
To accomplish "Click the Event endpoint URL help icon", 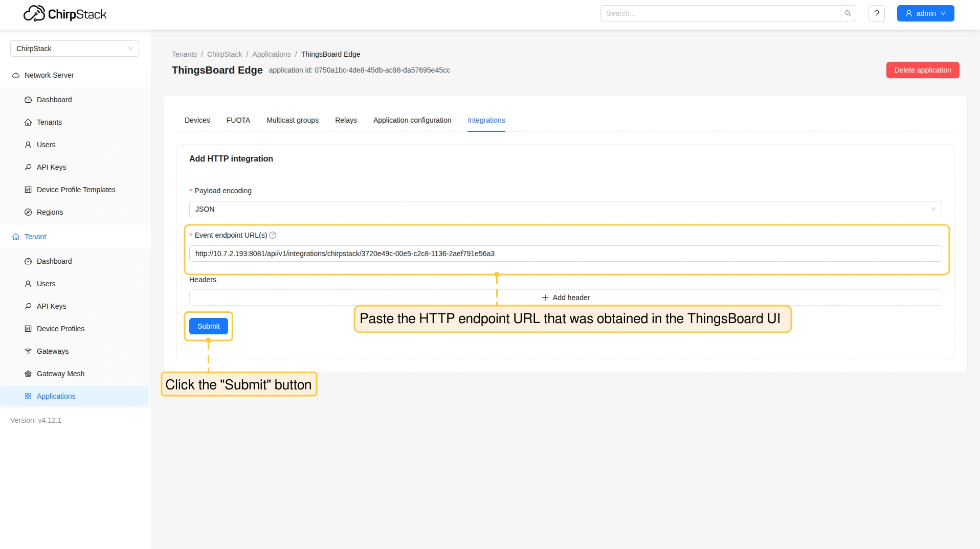I will 273,235.
